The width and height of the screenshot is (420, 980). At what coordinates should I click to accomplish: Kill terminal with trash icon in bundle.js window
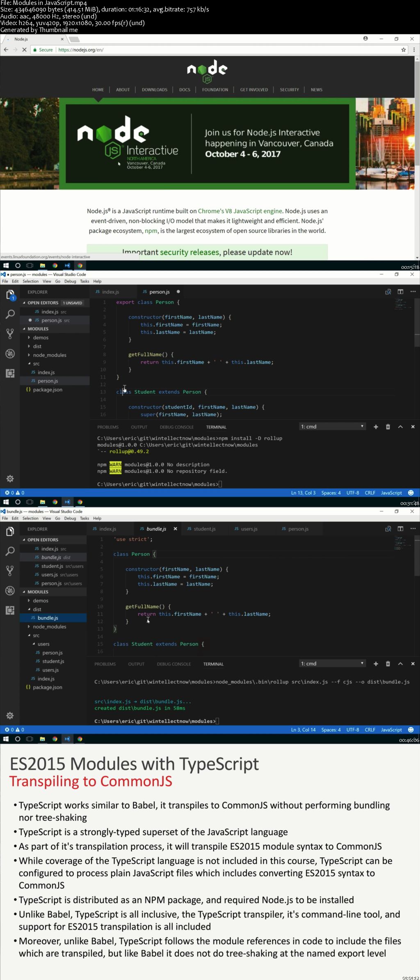(x=388, y=664)
